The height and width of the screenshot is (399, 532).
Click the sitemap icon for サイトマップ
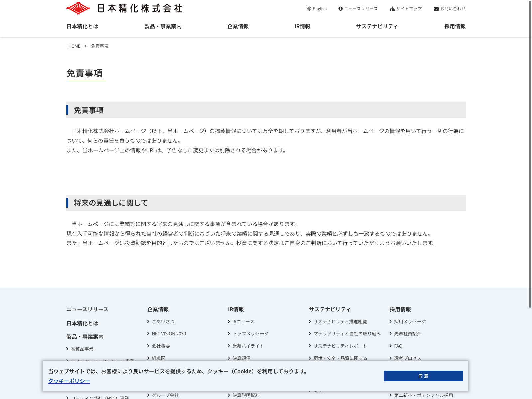pyautogui.click(x=392, y=9)
